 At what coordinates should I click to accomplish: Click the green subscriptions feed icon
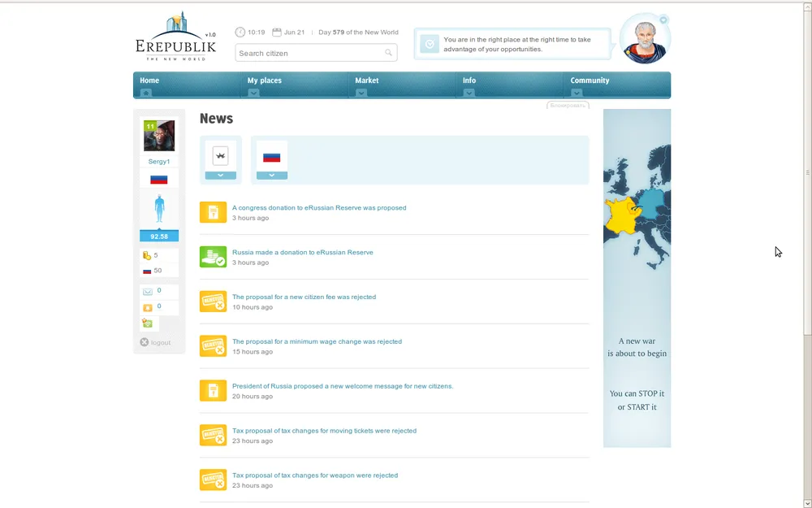click(x=147, y=323)
